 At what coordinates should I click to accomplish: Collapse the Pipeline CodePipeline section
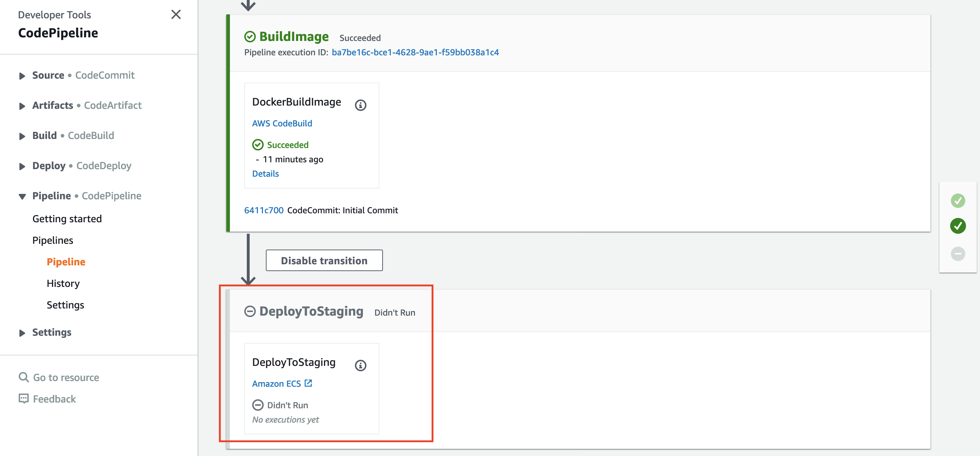(x=22, y=196)
